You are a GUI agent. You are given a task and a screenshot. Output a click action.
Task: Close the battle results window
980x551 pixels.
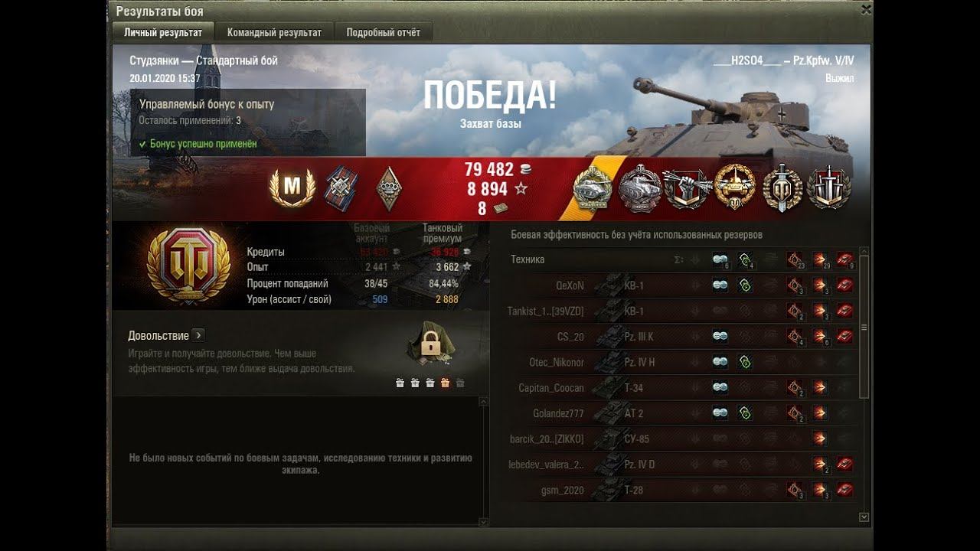[x=865, y=10]
